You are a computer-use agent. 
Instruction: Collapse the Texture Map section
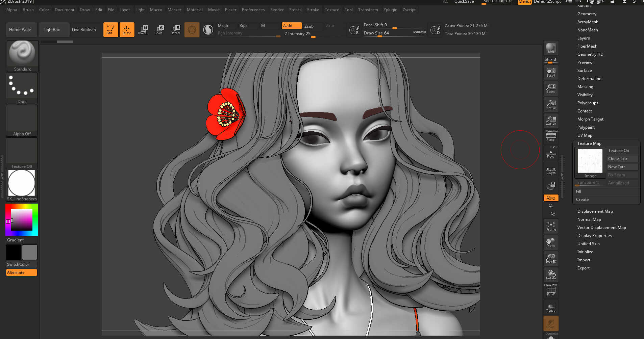pos(589,144)
